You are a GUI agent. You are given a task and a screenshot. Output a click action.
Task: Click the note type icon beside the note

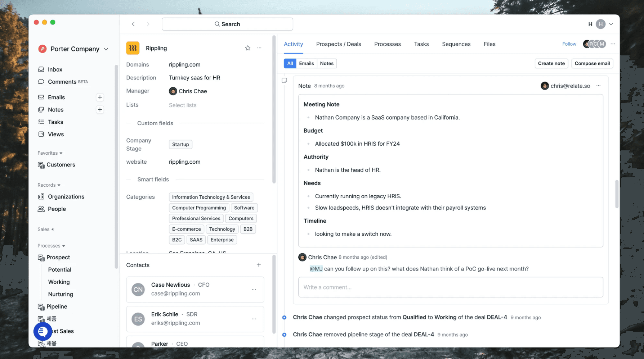pyautogui.click(x=284, y=81)
